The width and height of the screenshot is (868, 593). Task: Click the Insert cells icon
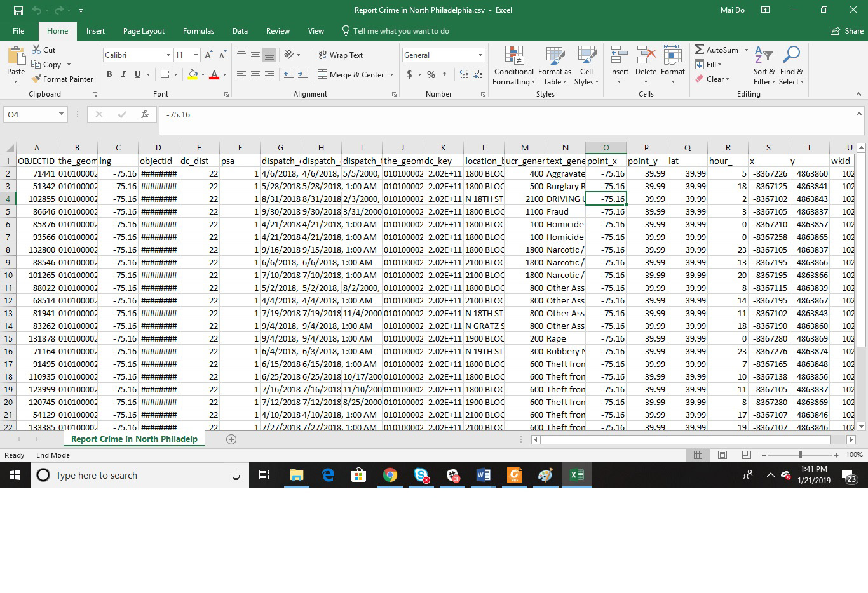[x=619, y=56]
